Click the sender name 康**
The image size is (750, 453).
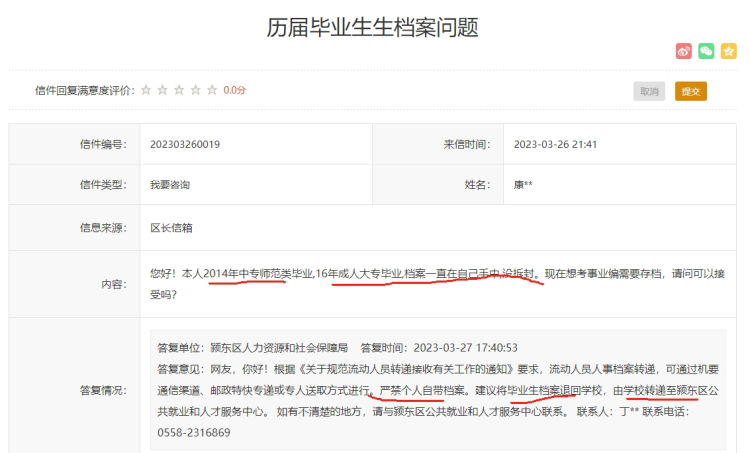(x=523, y=185)
